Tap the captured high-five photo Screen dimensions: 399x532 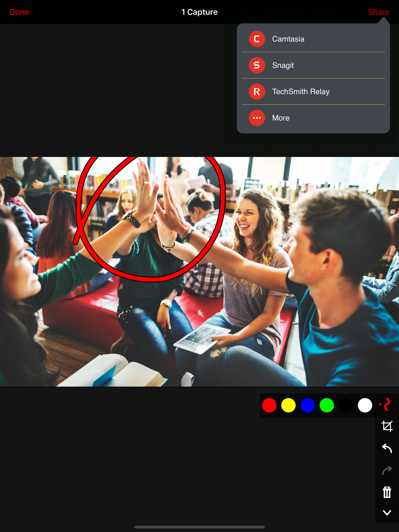point(199,272)
